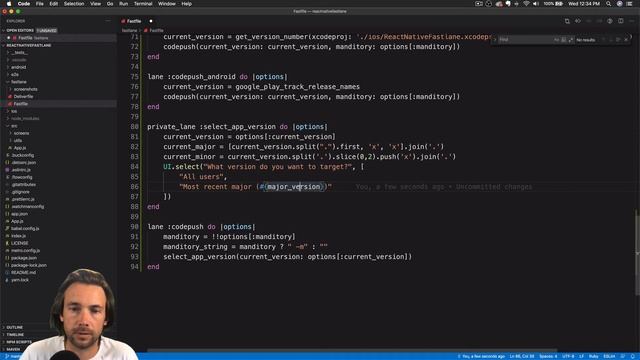The image size is (640, 360).
Task: Expand the Outline panel
Action: click(14, 328)
